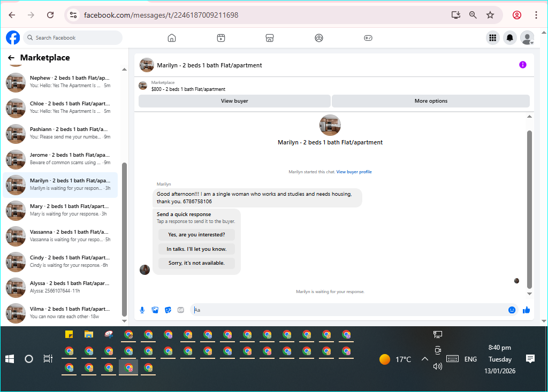The height and width of the screenshot is (392, 548).
Task: Open View buyer profile link
Action: 354,172
